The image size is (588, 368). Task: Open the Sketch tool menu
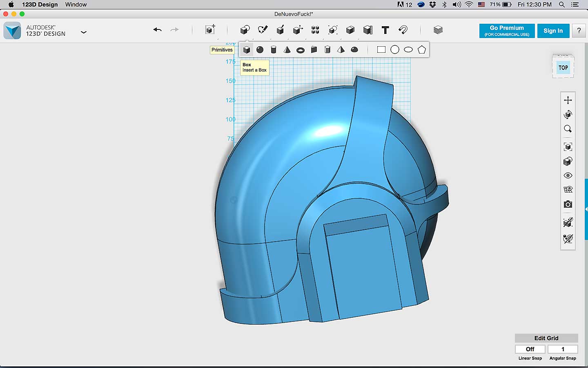tap(263, 30)
